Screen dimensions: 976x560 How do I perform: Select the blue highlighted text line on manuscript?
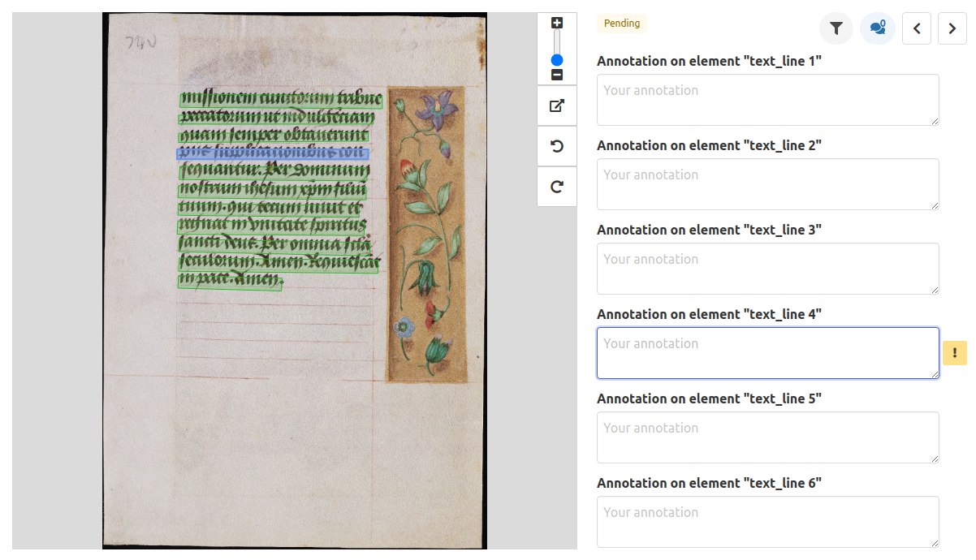[273, 153]
